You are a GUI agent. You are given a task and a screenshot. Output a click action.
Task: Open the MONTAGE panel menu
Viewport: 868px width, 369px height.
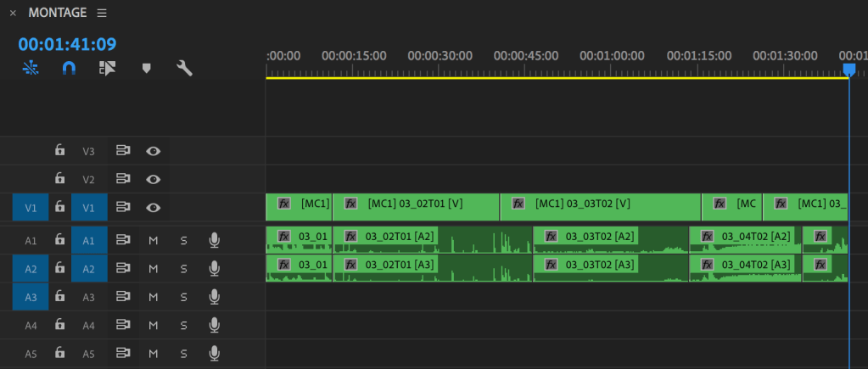tap(102, 13)
